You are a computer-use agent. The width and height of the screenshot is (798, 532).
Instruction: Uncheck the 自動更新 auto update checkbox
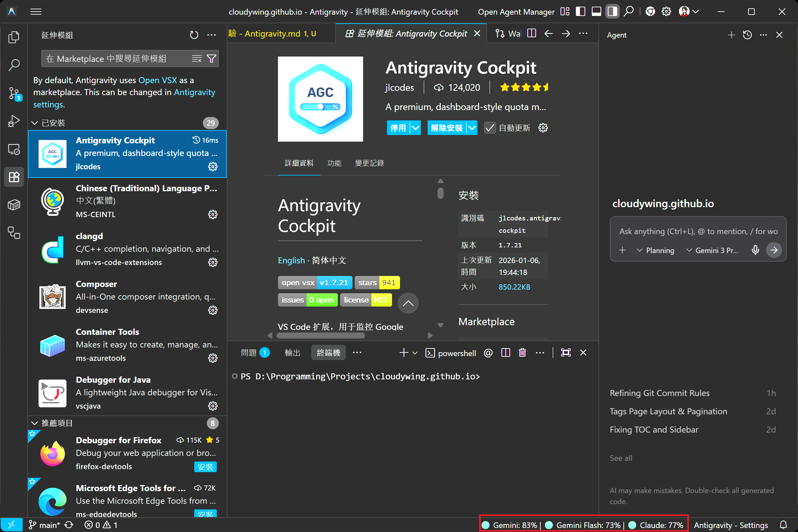(x=489, y=128)
